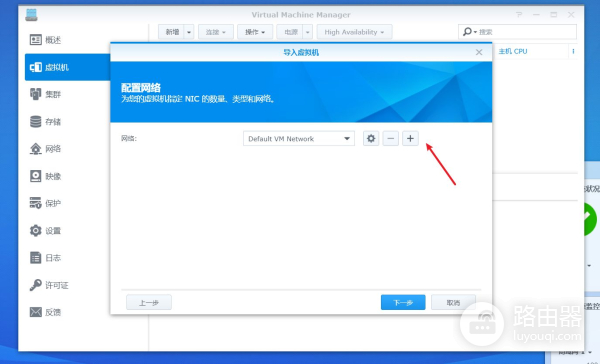Open the High Availability dropdown
The width and height of the screenshot is (600, 364).
tap(354, 32)
